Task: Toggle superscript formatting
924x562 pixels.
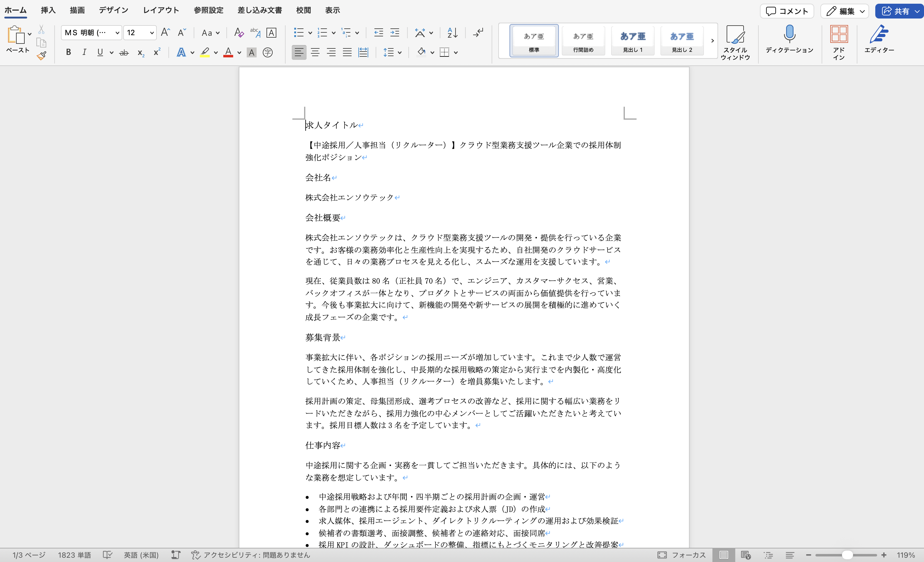Action: 157,52
